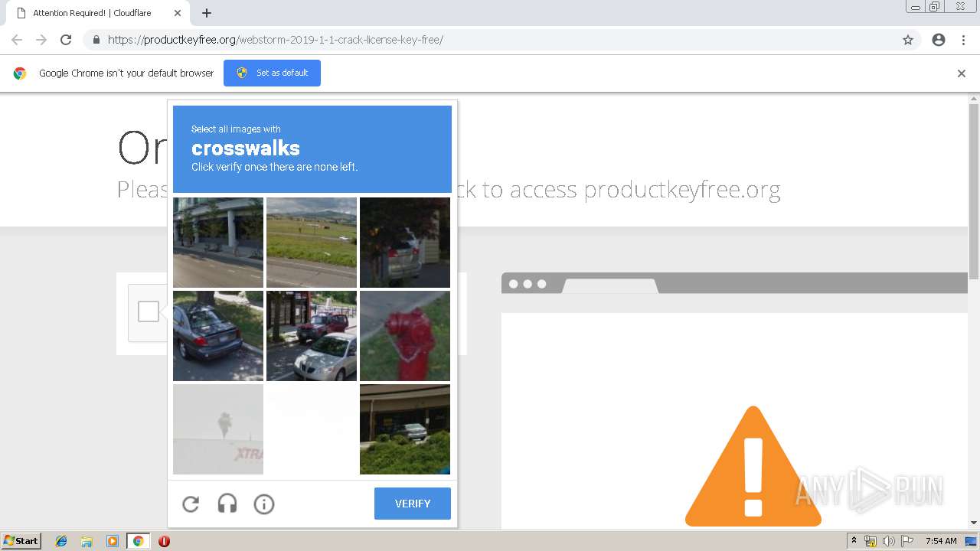Open a new tab with the plus button
The height and width of the screenshot is (551, 980).
pos(207,13)
